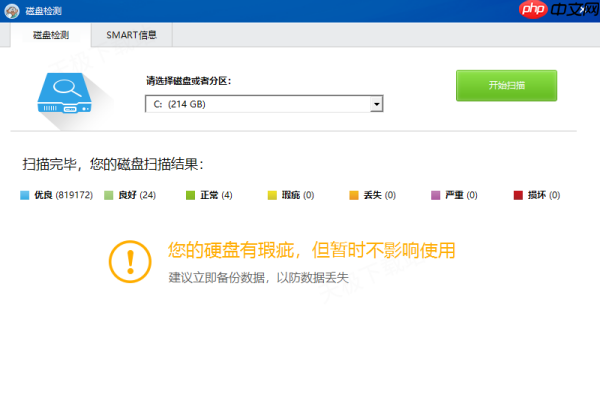Image resolution: width=600 pixels, height=398 pixels.
Task: Select the 瑕疵 (0) result text
Action: tap(298, 195)
